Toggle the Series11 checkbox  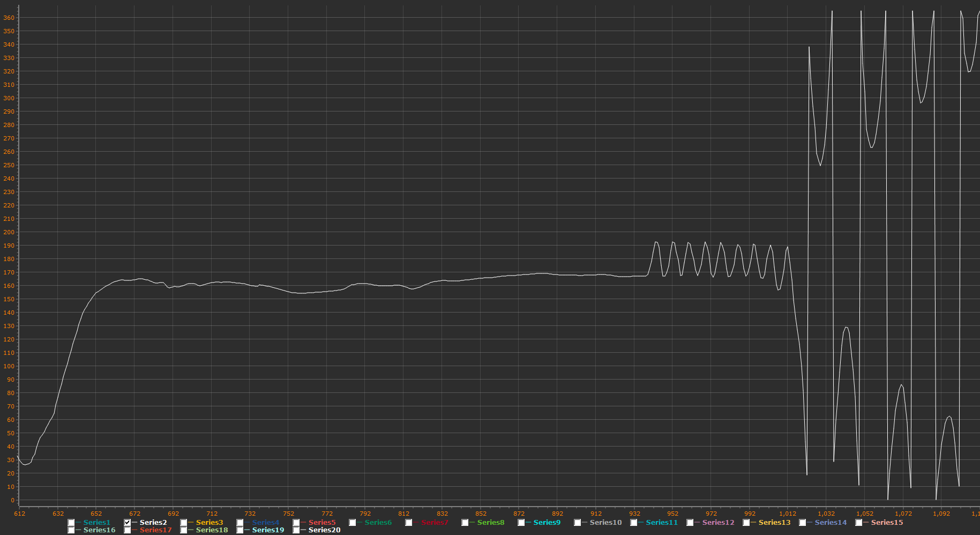634,523
